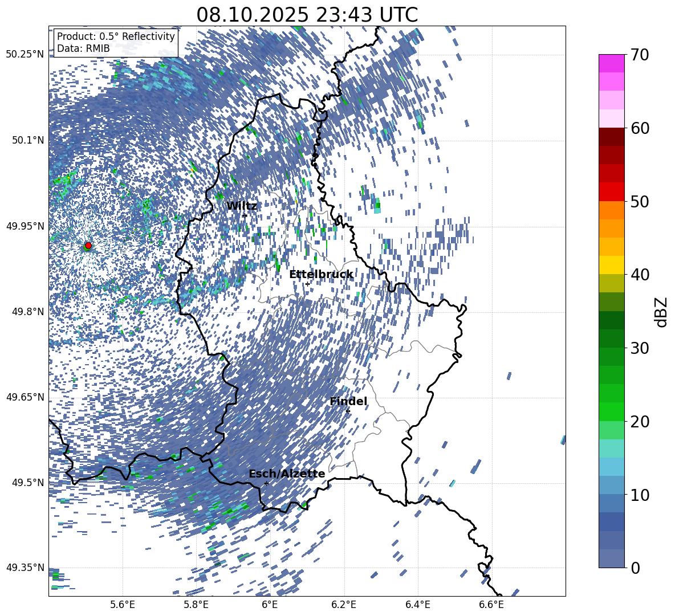Click the colorbar value 50
The height and width of the screenshot is (616, 675).
640,201
